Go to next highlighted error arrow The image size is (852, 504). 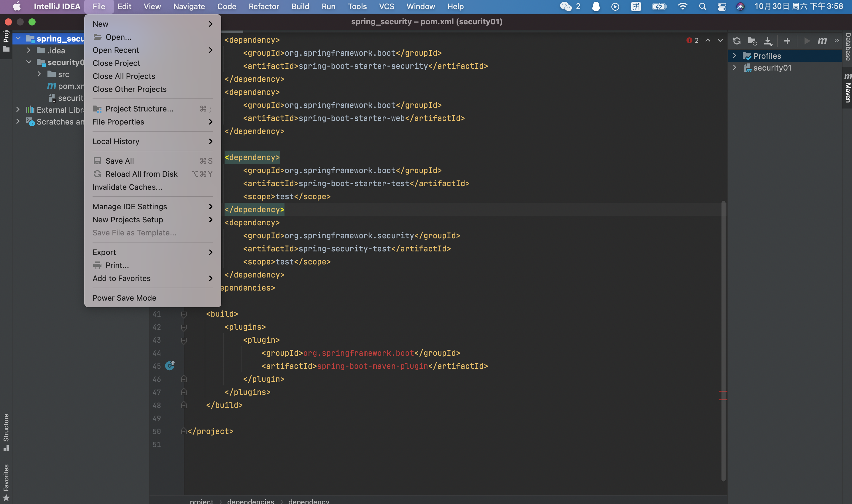[720, 40]
